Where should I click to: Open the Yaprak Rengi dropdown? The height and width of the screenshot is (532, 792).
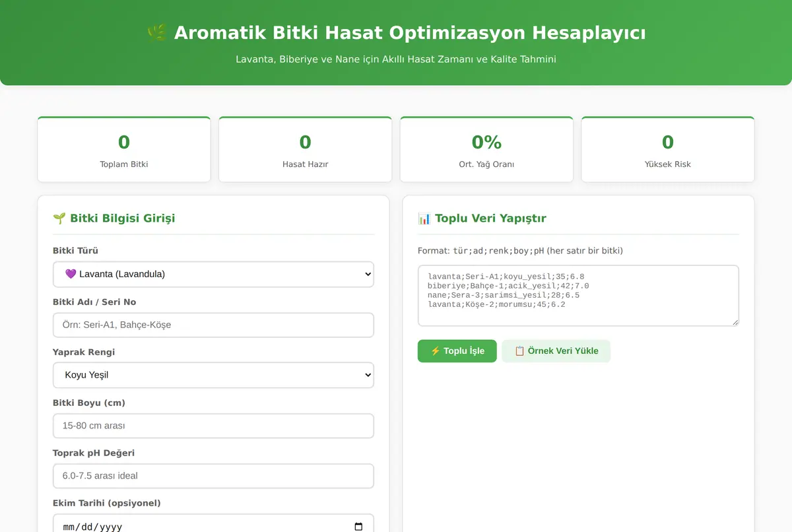click(x=213, y=375)
